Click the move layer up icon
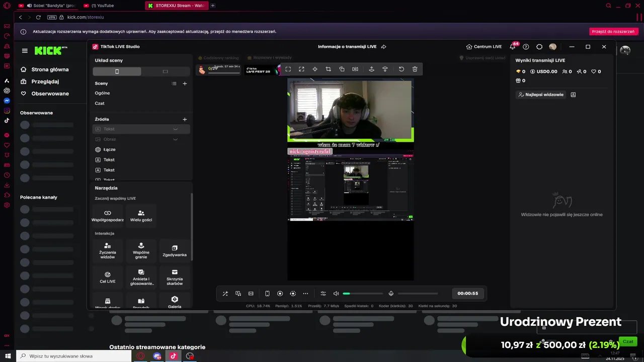644x362 pixels. coord(371,69)
